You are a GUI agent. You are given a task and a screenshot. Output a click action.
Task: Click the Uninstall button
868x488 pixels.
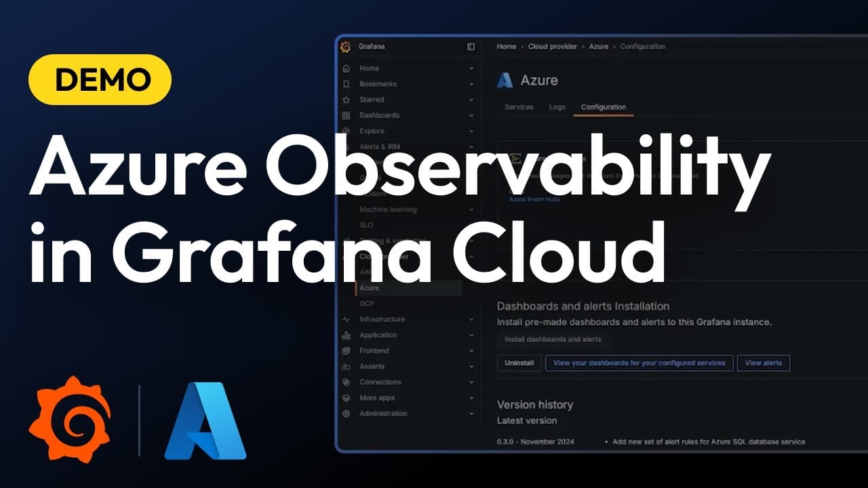(519, 363)
